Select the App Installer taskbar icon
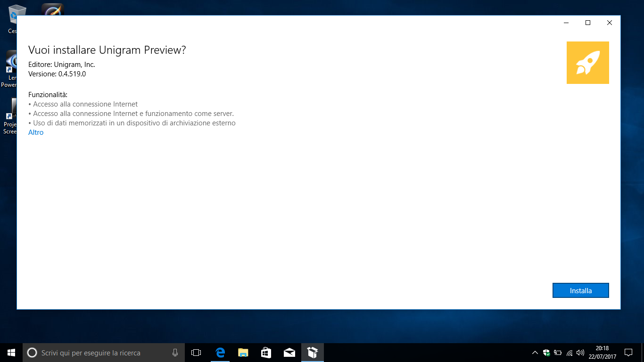 (x=312, y=353)
